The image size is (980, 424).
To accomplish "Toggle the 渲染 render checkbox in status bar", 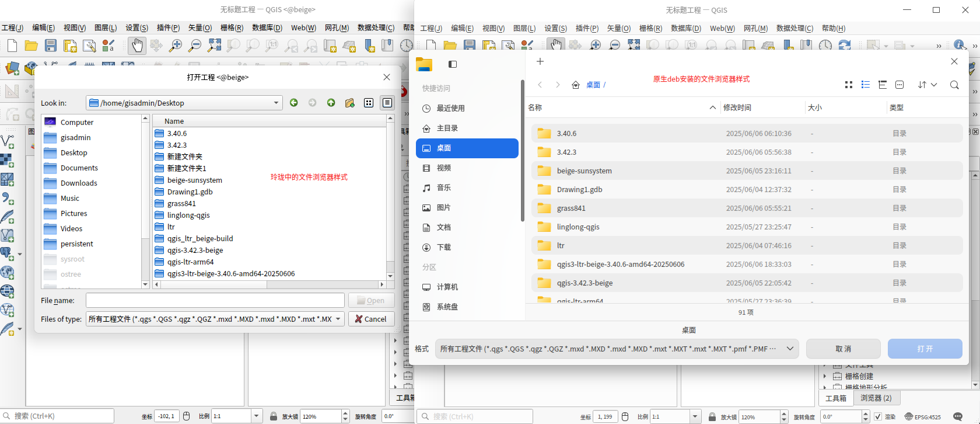I will tap(878, 416).
